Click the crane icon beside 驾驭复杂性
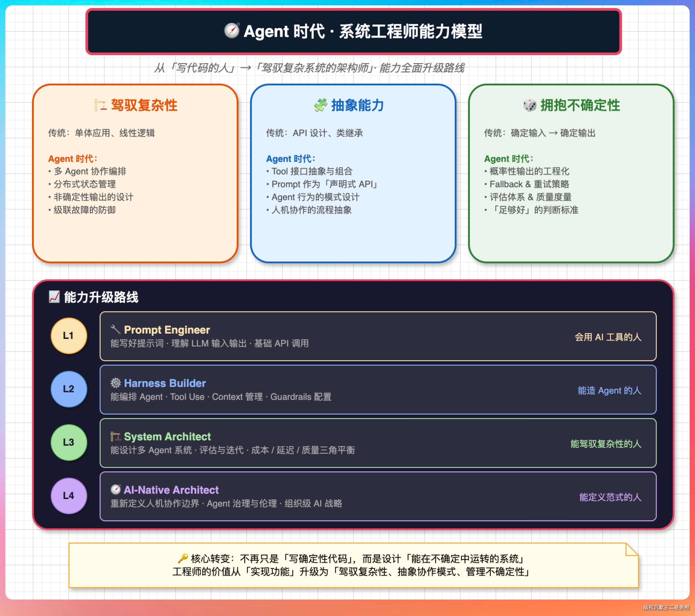The height and width of the screenshot is (616, 695). (x=100, y=105)
